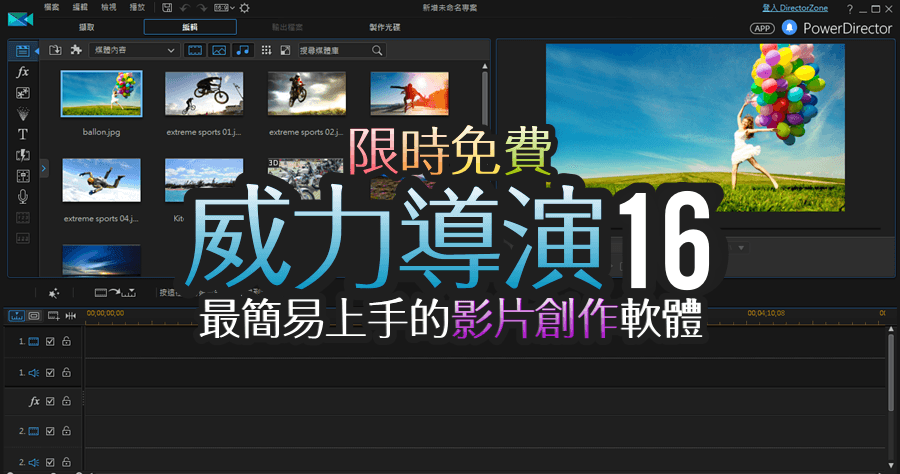Open the Media Room
This screenshot has width=900, height=474.
[22, 51]
